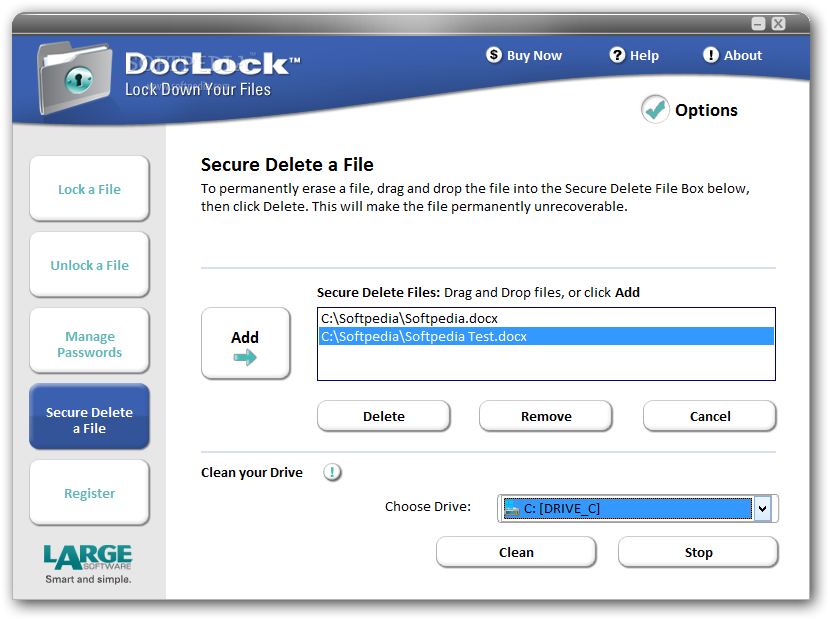Minimize the DocLock window

click(x=758, y=23)
